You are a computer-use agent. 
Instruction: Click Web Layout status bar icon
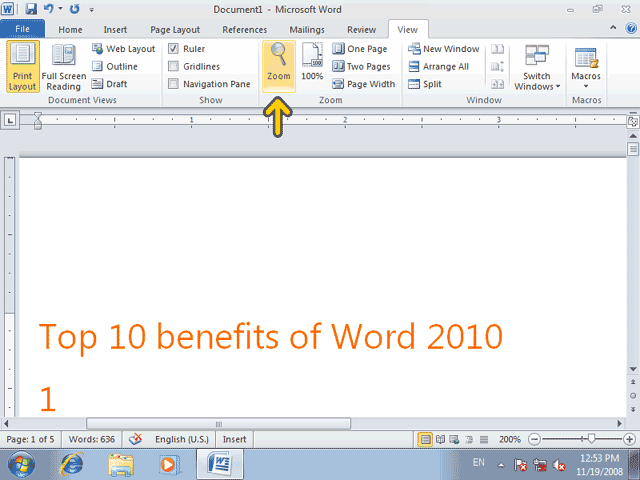pos(454,439)
